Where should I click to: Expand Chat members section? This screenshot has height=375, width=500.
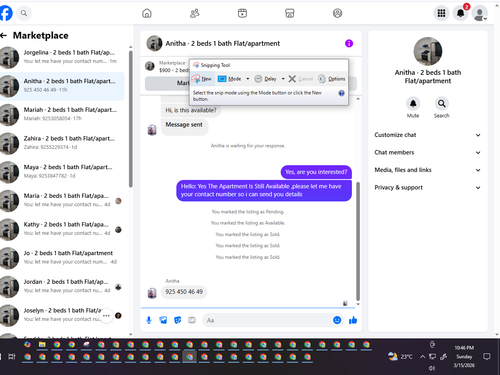tap(428, 152)
